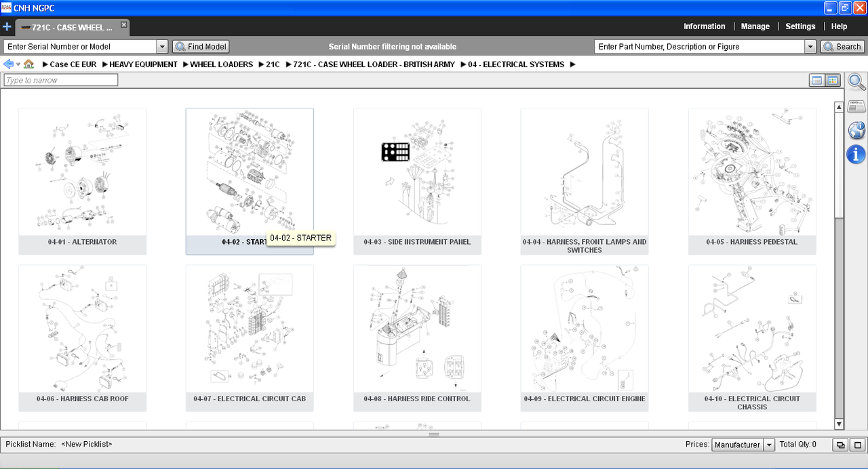Viewport: 868px width, 469px height.
Task: Open 04-09 - ELECTRICAL CIRCUIT ENGINE thumbnail
Action: click(585, 338)
